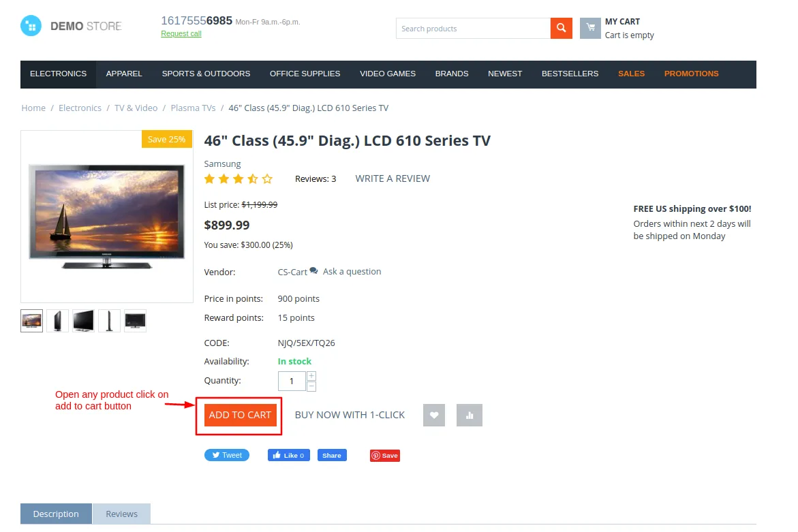Screen dimensions: 798x532
Task: Open the Request call link
Action: pos(181,33)
